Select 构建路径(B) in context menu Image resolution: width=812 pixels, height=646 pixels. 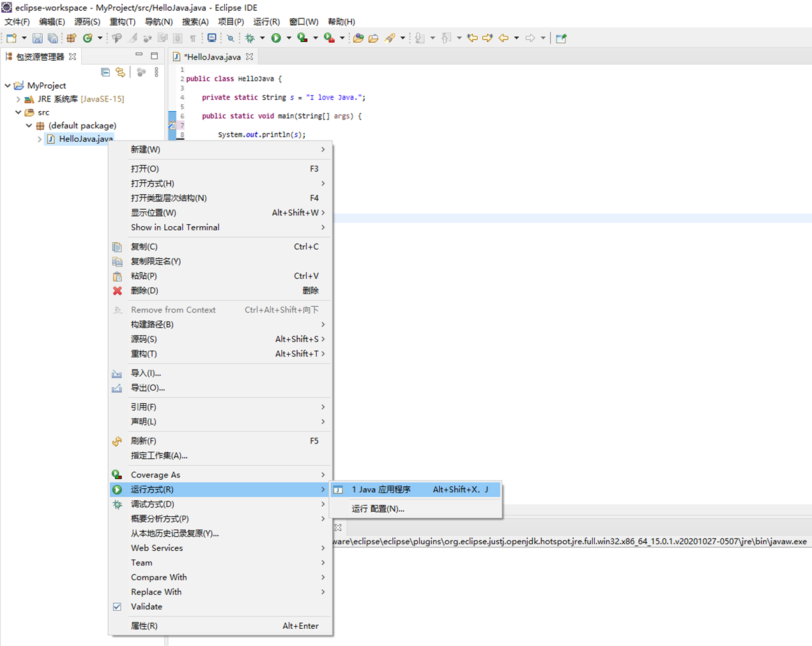(221, 325)
